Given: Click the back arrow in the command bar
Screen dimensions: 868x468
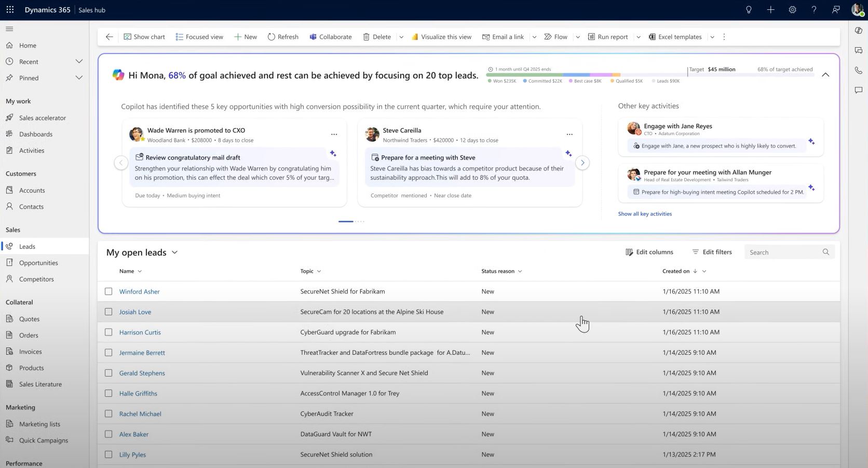Looking at the screenshot, I should [x=109, y=37].
